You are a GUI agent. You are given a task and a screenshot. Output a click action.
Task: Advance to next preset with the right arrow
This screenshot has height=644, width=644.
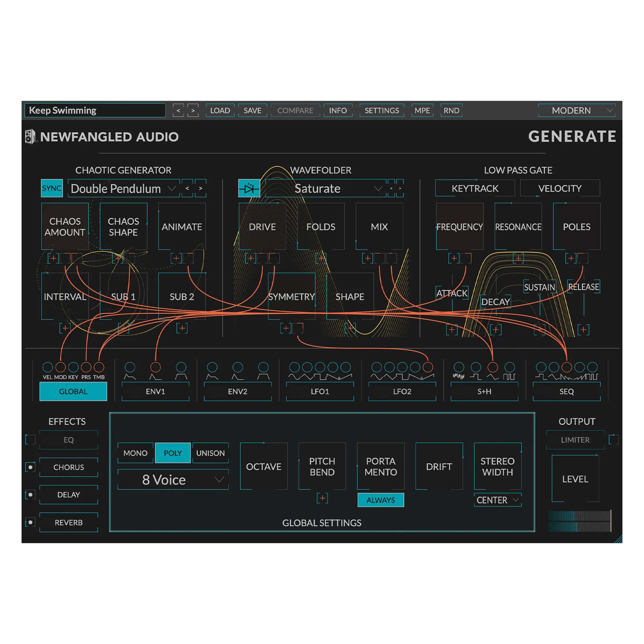pyautogui.click(x=193, y=110)
